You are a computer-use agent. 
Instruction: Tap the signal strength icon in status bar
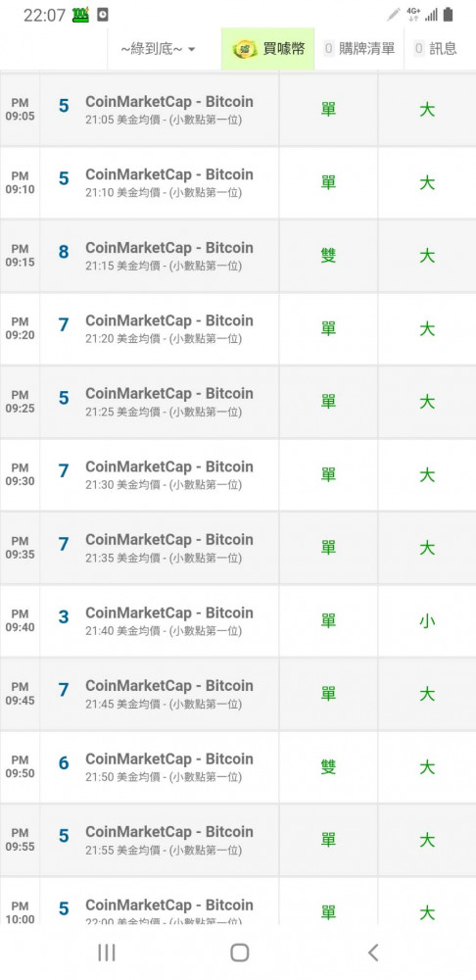pyautogui.click(x=431, y=15)
